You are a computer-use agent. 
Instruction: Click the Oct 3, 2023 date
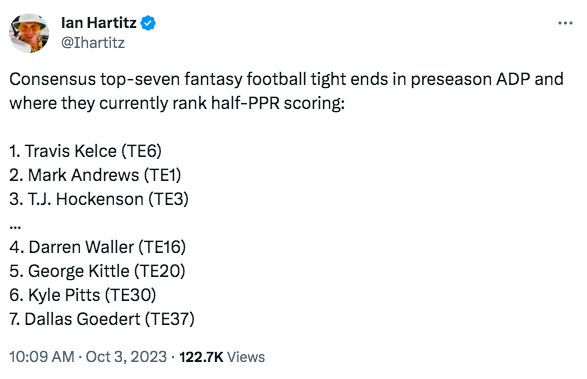pos(126,357)
